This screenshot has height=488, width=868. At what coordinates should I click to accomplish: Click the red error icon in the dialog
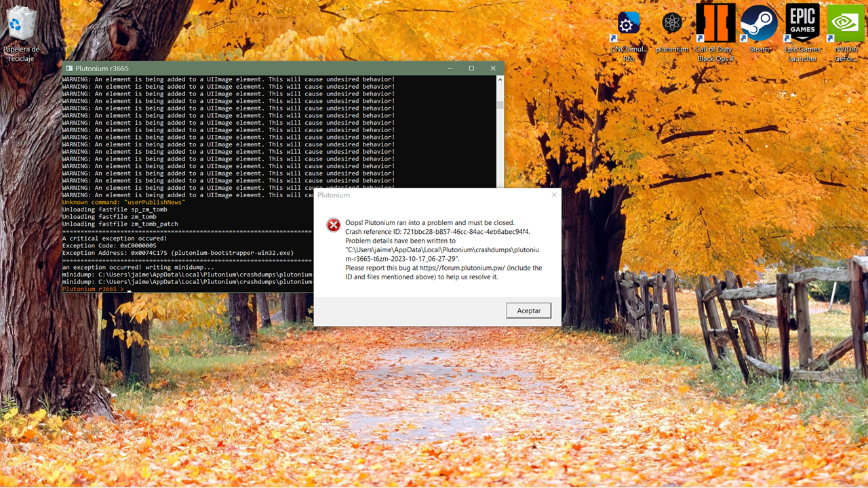point(333,225)
